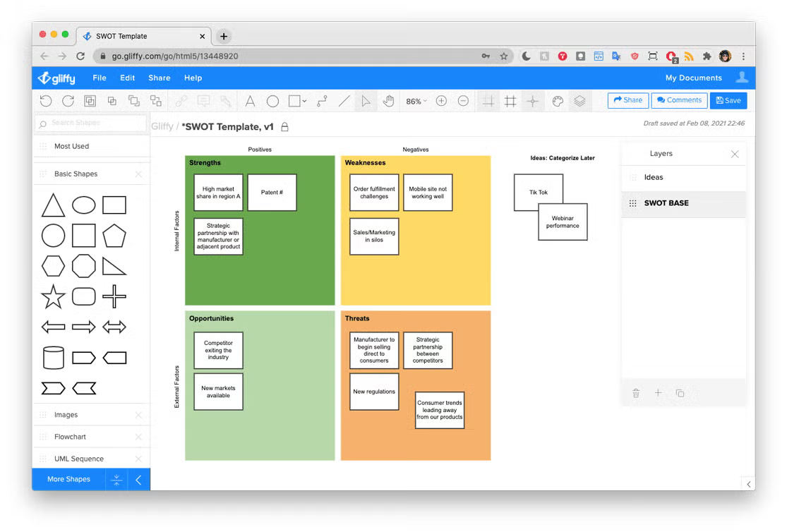The height and width of the screenshot is (532, 787).
Task: Open the Help menu
Action: tap(193, 78)
